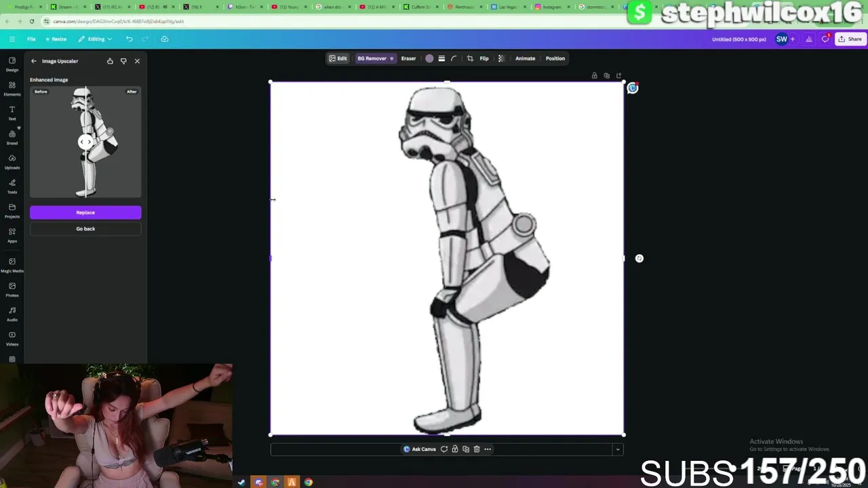Toggle the lock in floating toolbar
This screenshot has width=868, height=488.
[455, 449]
